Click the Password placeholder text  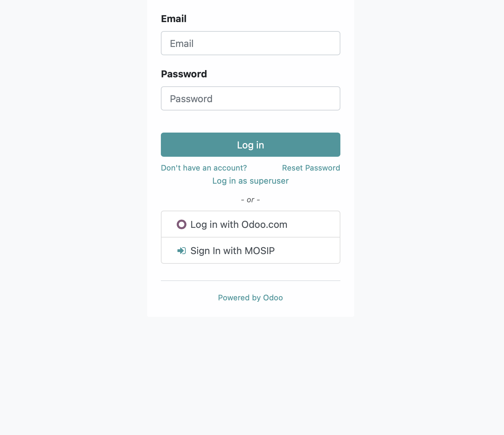(191, 99)
